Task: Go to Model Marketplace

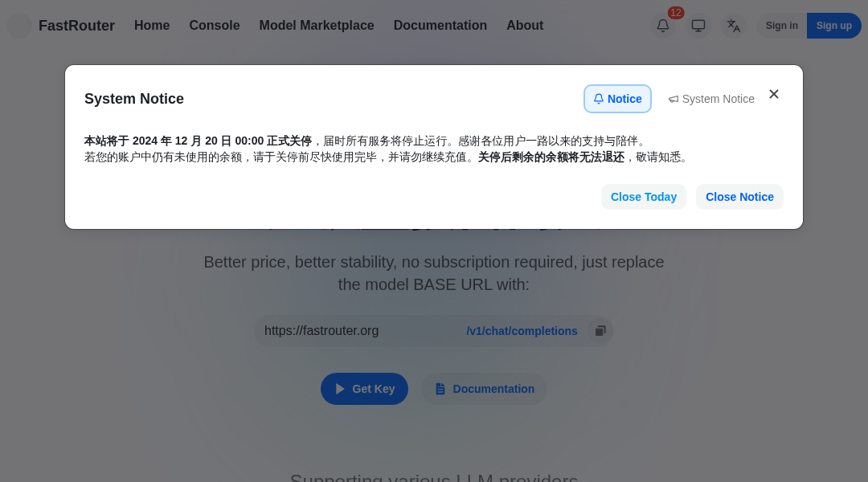Action: [317, 26]
